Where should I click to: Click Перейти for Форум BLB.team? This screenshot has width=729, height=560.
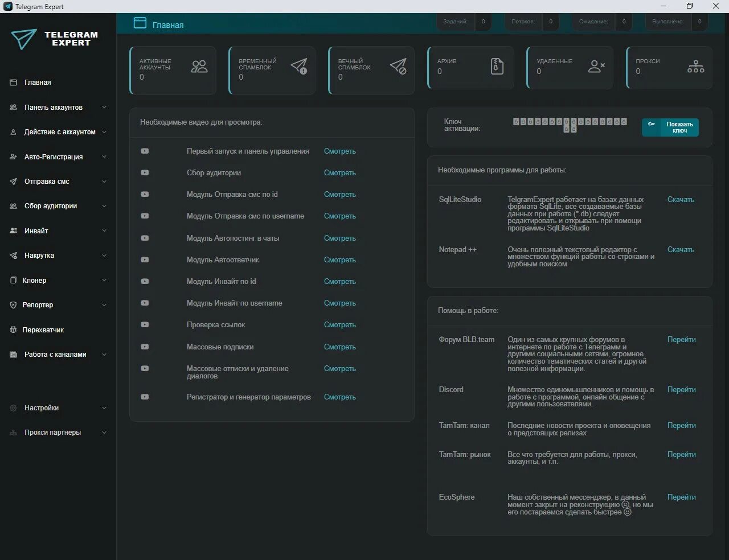[682, 340]
